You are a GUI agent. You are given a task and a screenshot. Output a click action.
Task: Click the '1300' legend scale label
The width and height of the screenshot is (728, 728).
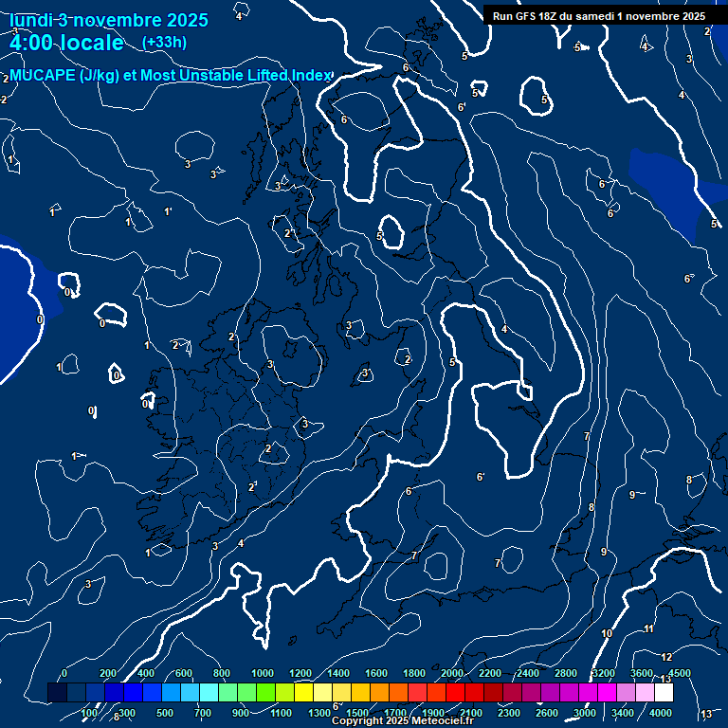(319, 713)
